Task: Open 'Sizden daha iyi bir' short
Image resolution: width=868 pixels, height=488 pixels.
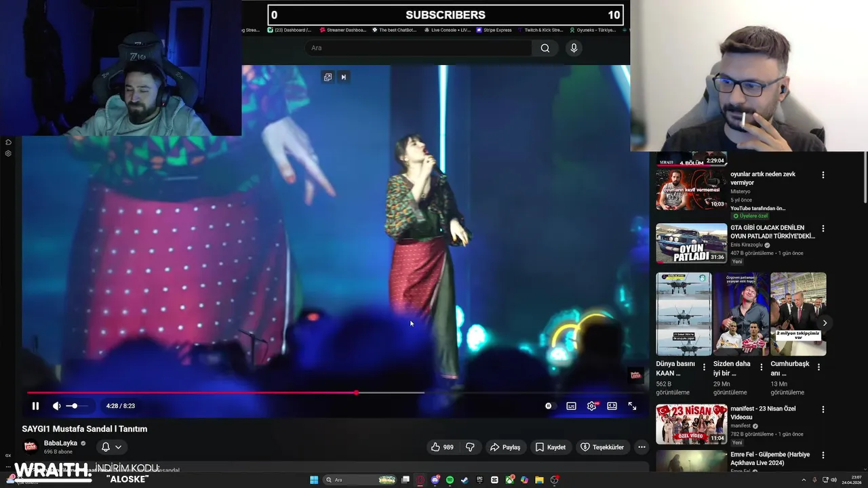Action: point(741,314)
